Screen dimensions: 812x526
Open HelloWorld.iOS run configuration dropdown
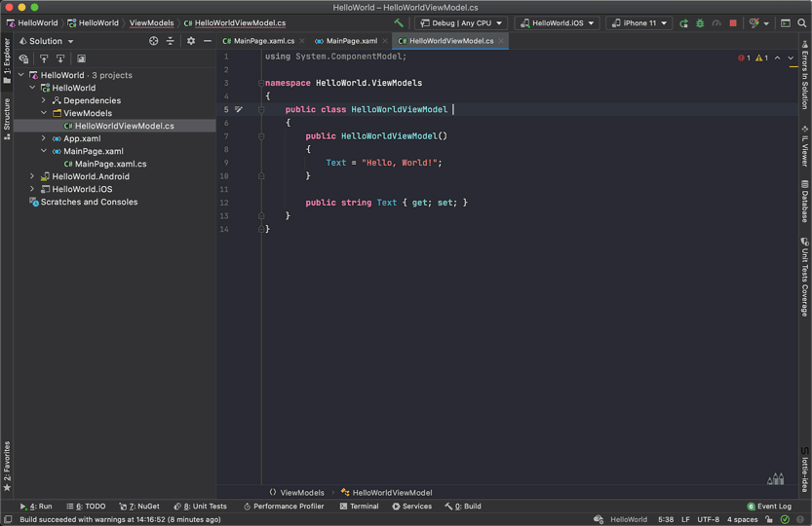point(558,23)
